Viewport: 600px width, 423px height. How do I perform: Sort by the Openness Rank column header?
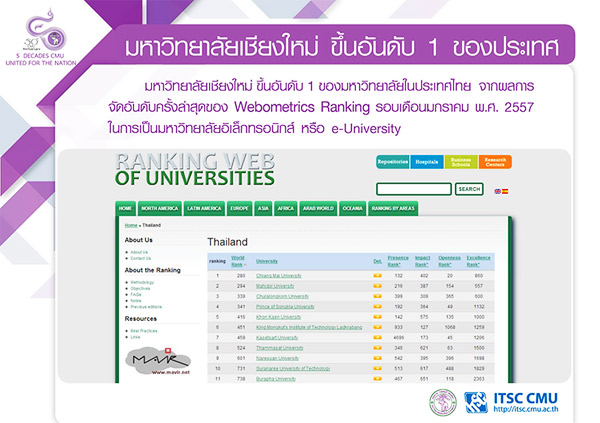pyautogui.click(x=449, y=261)
